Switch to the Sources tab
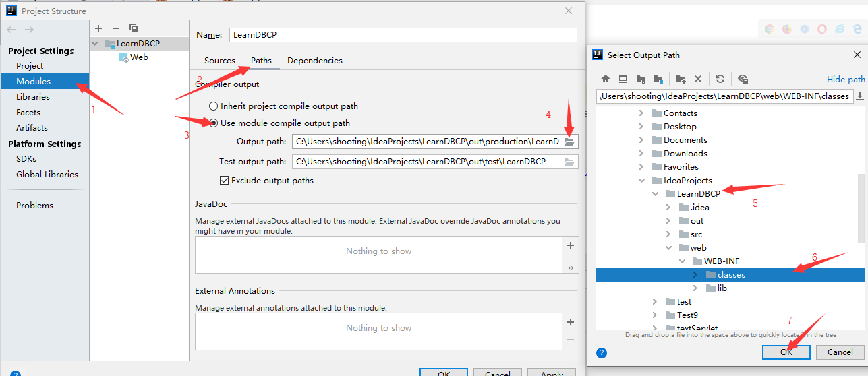The width and height of the screenshot is (868, 376). pos(220,61)
